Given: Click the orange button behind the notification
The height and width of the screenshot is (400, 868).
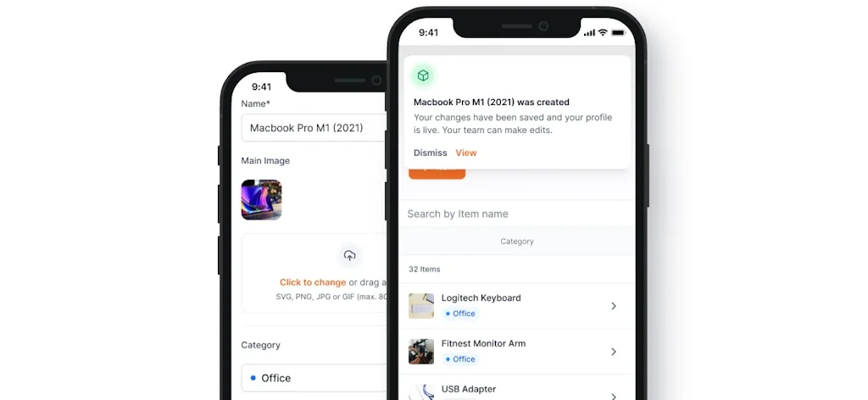Looking at the screenshot, I should 437,173.
